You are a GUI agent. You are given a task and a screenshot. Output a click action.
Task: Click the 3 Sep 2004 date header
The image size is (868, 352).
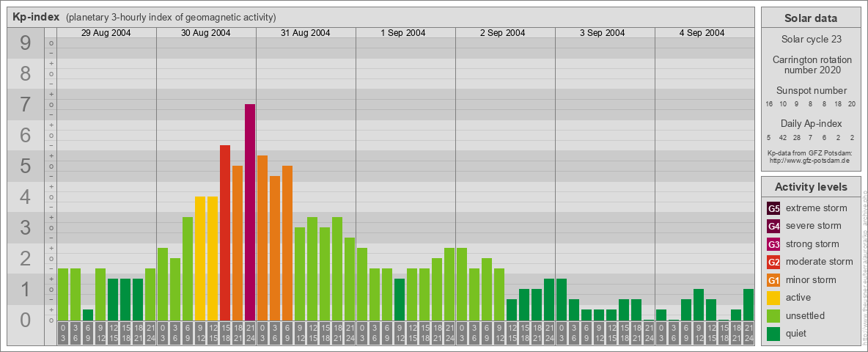point(603,33)
